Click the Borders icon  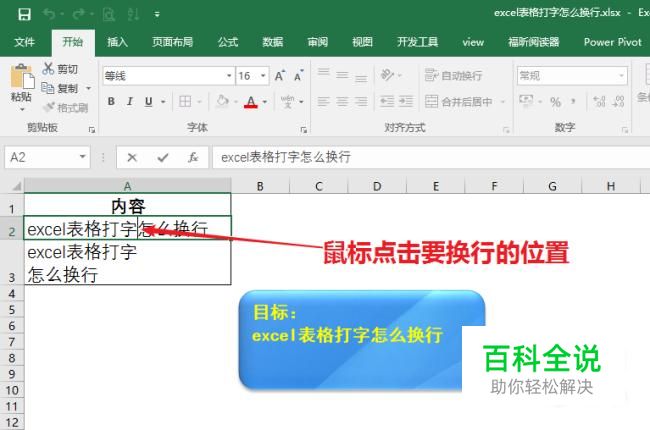tap(185, 101)
